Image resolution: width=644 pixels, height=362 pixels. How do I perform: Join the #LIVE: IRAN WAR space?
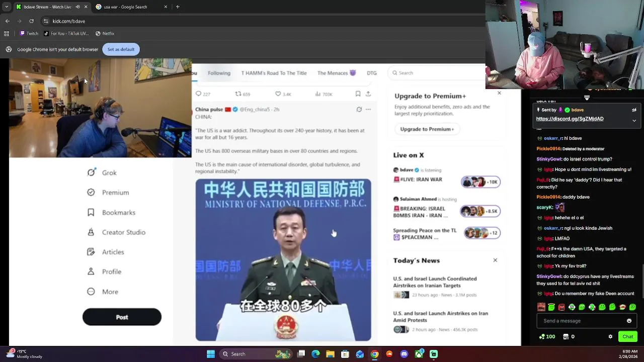tap(447, 179)
